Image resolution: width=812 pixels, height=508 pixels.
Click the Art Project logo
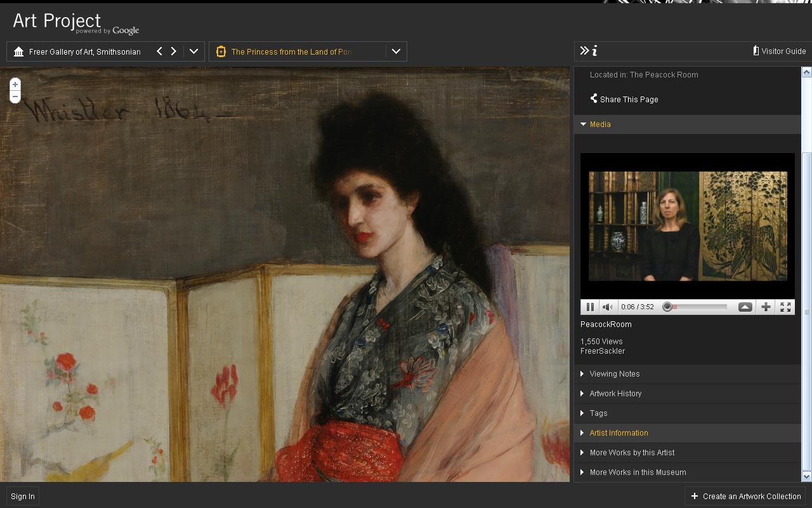point(75,23)
